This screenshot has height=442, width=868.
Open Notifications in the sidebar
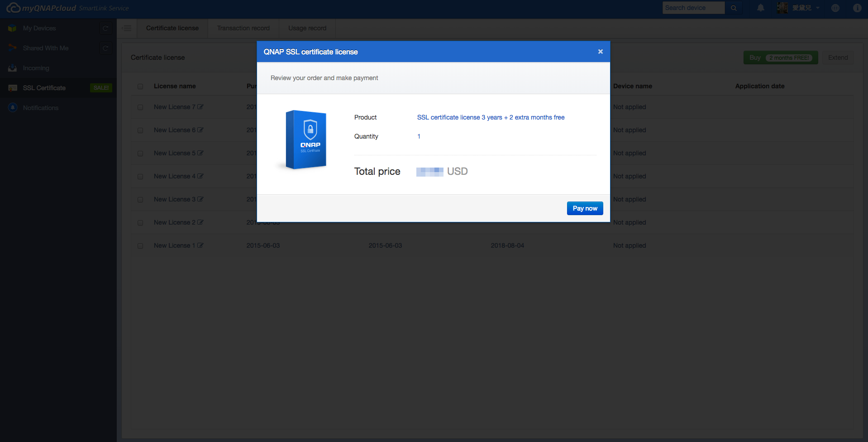point(41,108)
